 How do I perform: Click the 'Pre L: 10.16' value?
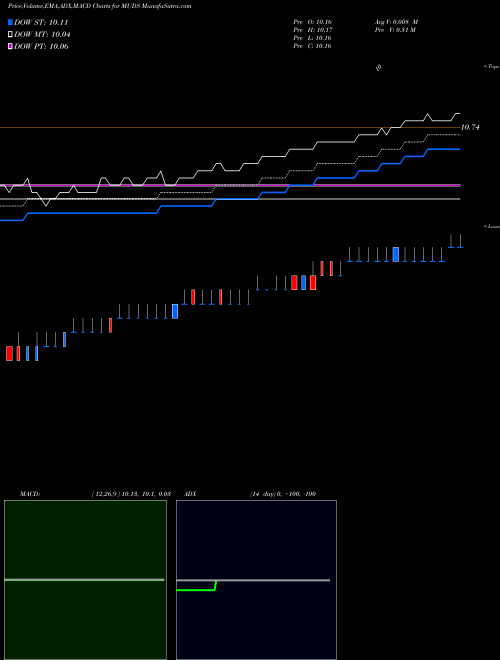click(x=312, y=38)
